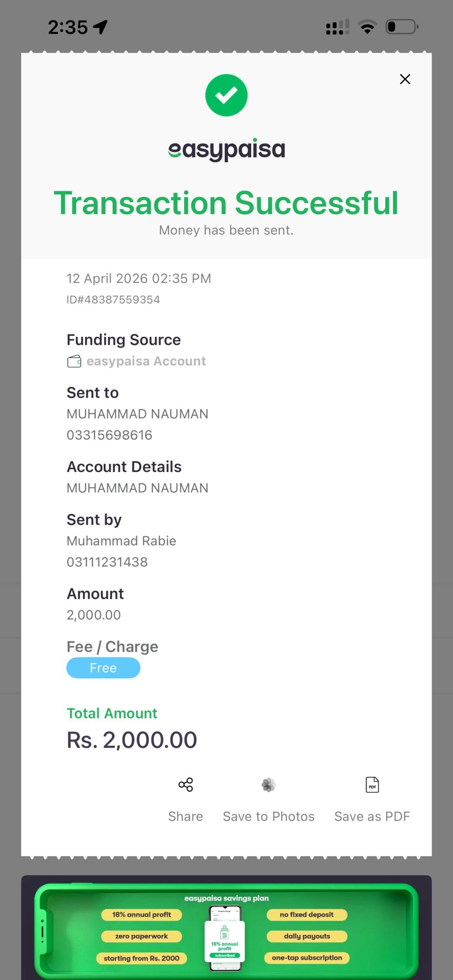Tap the phone thumbnail in savings banner
The image size is (453, 980).
point(225,938)
